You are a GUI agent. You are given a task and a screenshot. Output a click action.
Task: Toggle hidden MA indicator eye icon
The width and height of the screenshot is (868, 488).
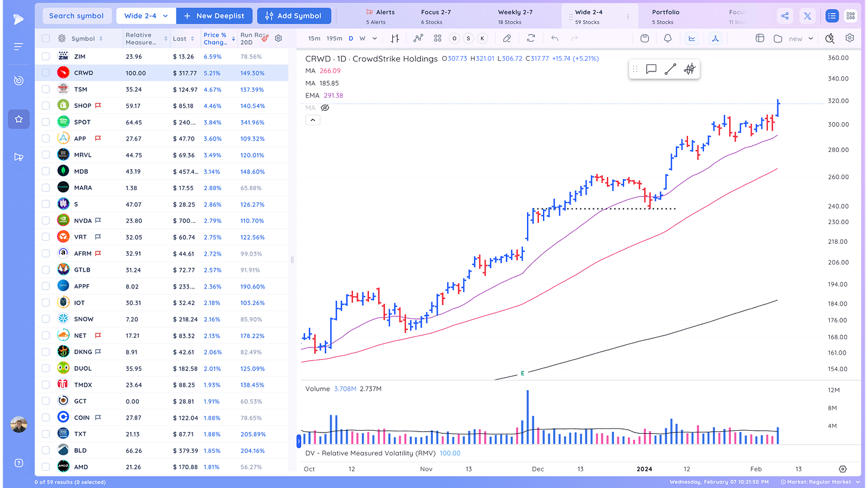click(325, 108)
